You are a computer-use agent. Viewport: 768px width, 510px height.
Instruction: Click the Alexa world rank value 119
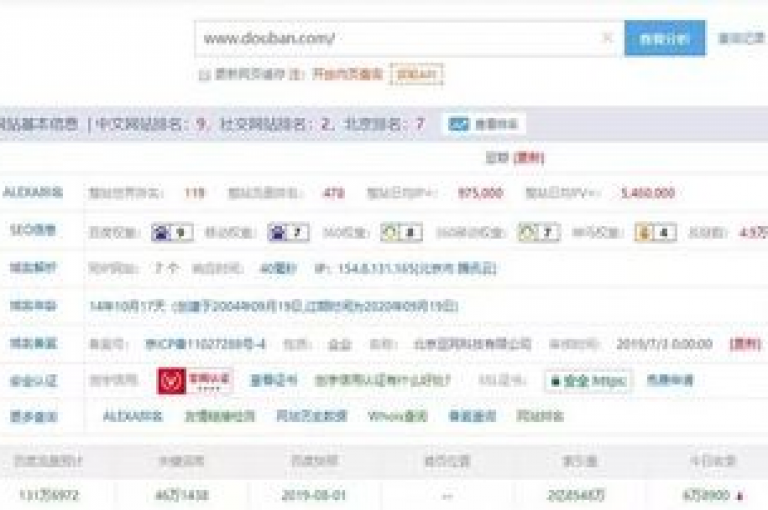coord(194,193)
